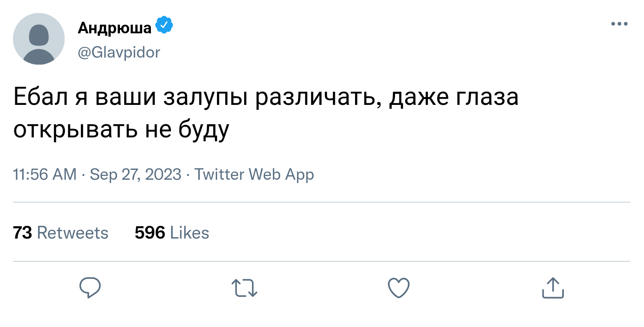Expand the three-dot more options menu
Screen dimensions: 644x327
coord(619,24)
